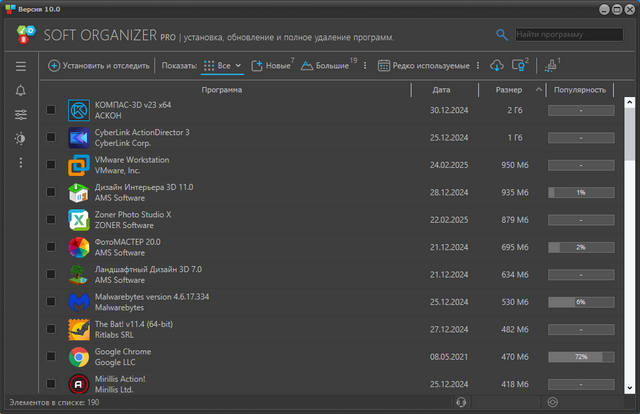Toggle the light/dark theme icon
Image resolution: width=640 pixels, height=414 pixels.
tap(20, 138)
